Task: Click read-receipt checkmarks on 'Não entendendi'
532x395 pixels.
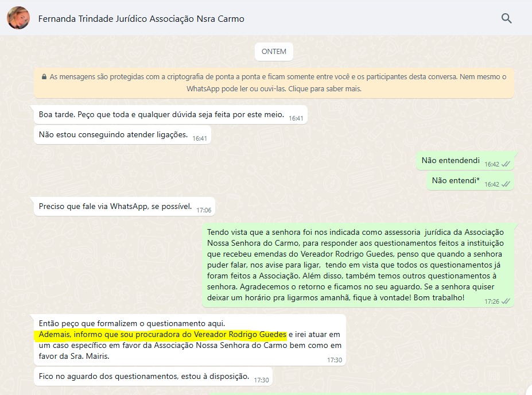Action: [x=506, y=164]
